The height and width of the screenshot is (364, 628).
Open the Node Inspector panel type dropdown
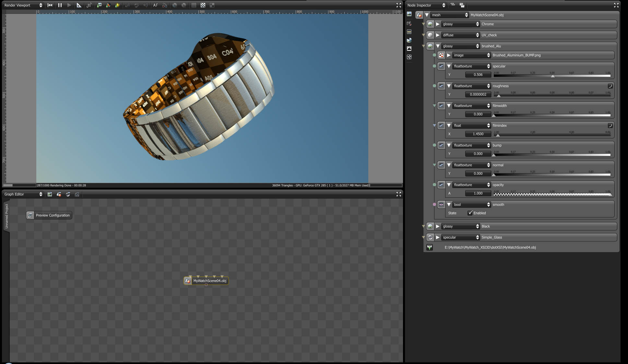click(x=426, y=5)
